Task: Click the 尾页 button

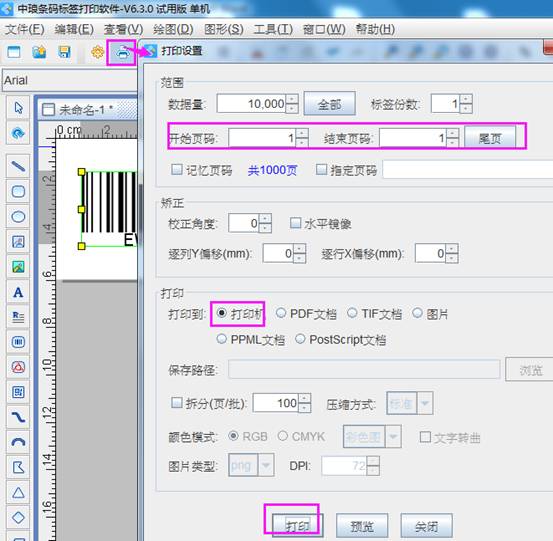Action: [490, 138]
